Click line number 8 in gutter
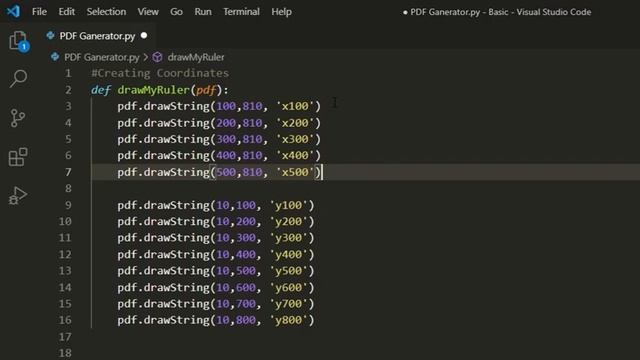640x360 pixels. [68, 189]
